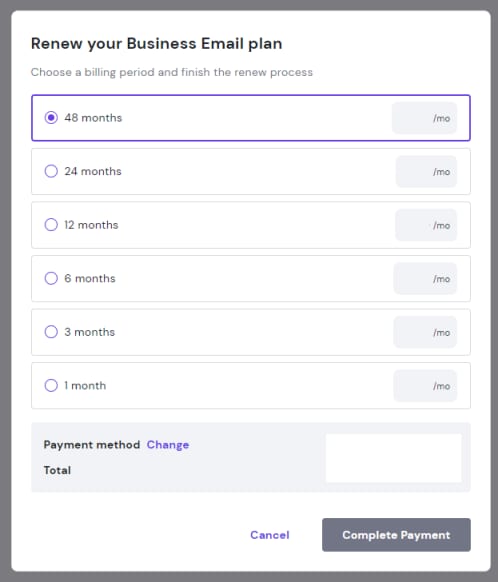
Task: Click the Total label in summary
Action: pos(57,470)
